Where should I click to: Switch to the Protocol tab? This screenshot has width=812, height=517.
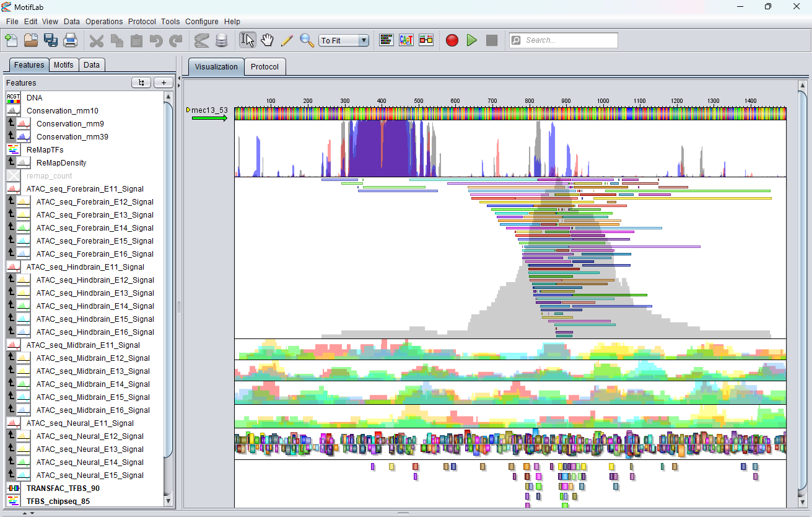click(x=264, y=67)
